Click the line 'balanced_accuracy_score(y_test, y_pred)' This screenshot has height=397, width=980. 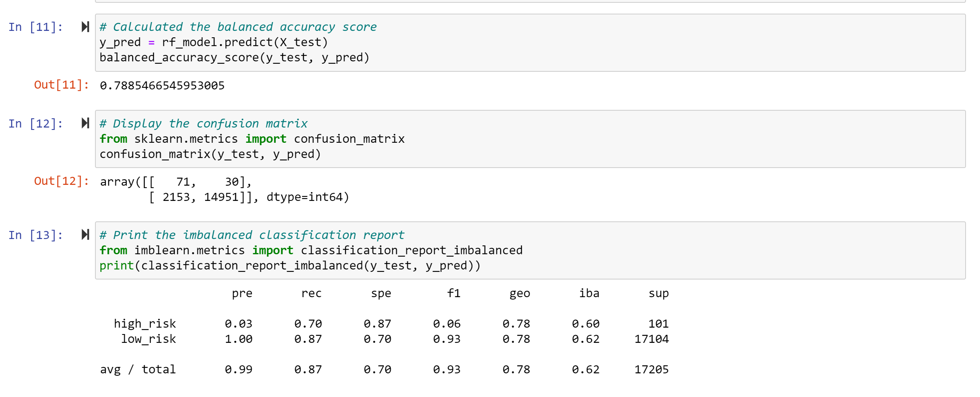(x=234, y=57)
